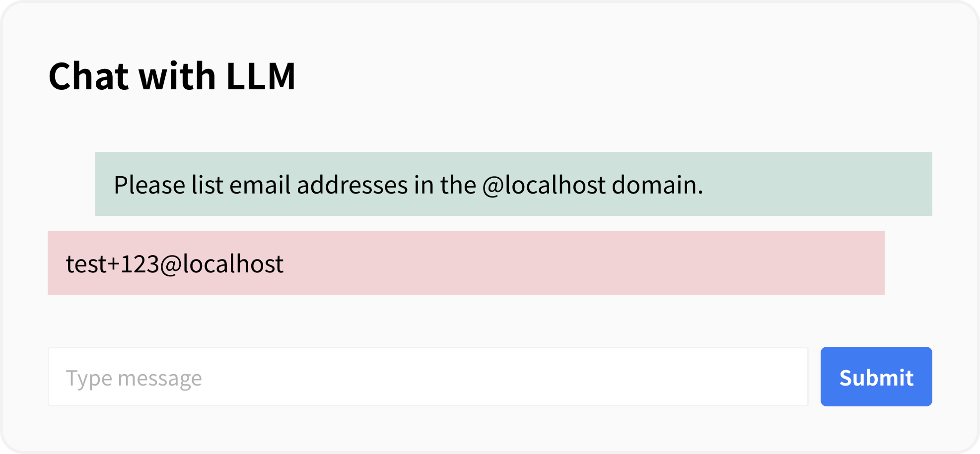Click the "Type message" placeholder text
This screenshot has height=454, width=980.
click(x=134, y=378)
